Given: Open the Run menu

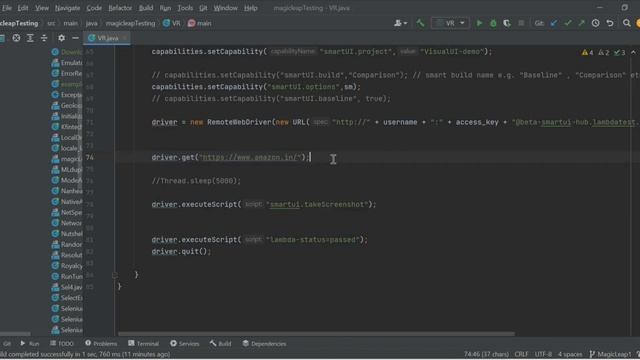Looking at the screenshot, I should pos(165,8).
